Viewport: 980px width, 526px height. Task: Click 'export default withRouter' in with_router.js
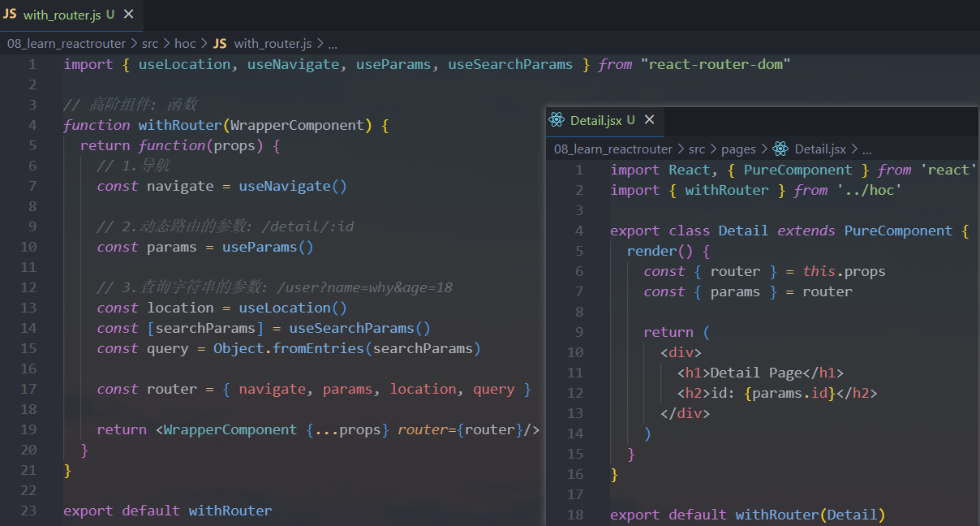pyautogui.click(x=168, y=511)
